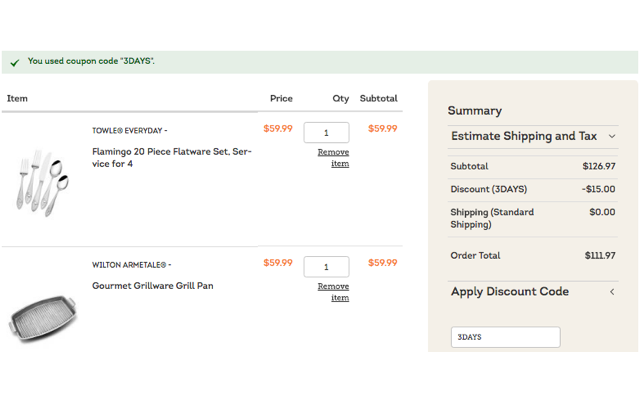
Task: Remove the Flamingo flatware set item
Action: tap(334, 158)
